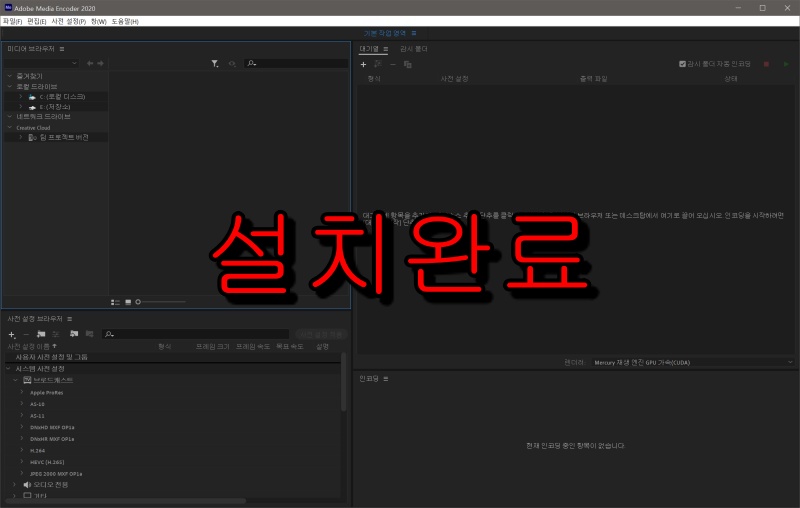800x508 pixels.
Task: Collapse the 즐겨찾기 section
Action: (x=10, y=75)
